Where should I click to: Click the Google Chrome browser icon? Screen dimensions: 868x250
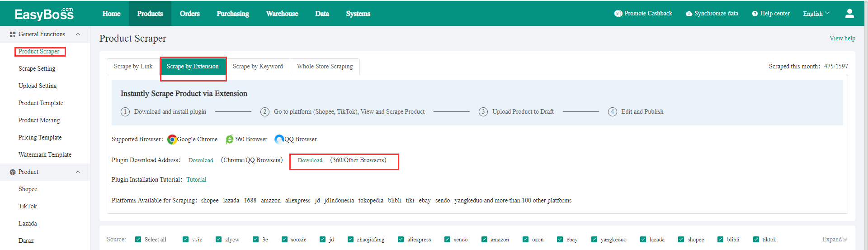point(172,139)
